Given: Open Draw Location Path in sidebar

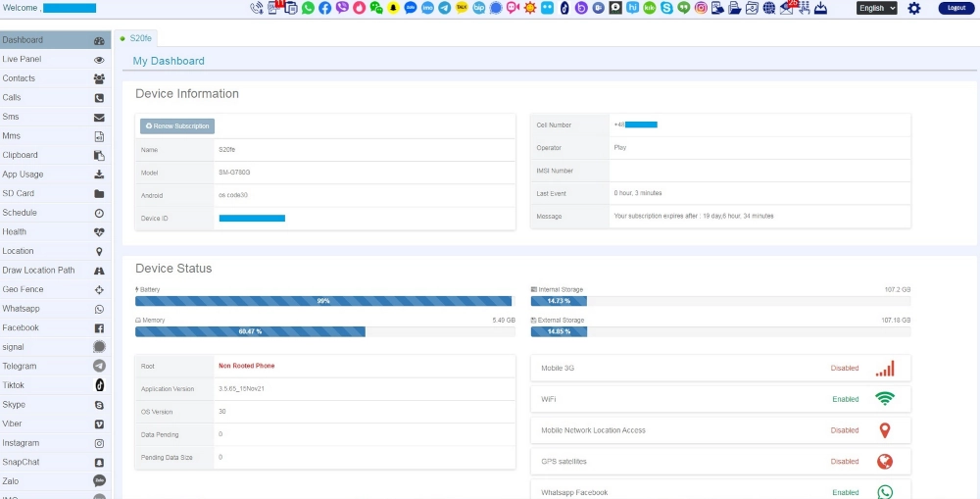Looking at the screenshot, I should pyautogui.click(x=56, y=271).
